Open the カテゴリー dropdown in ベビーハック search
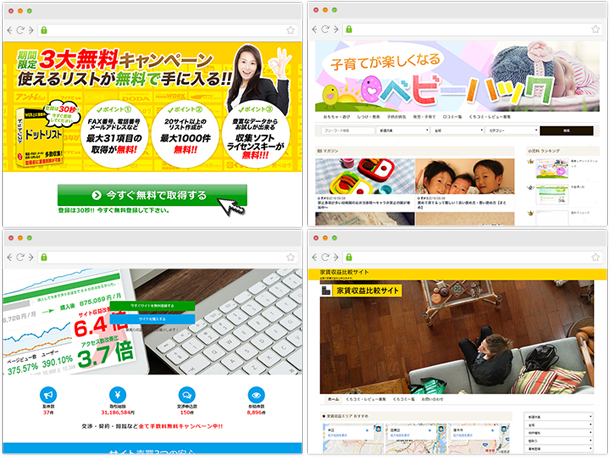 point(512,131)
